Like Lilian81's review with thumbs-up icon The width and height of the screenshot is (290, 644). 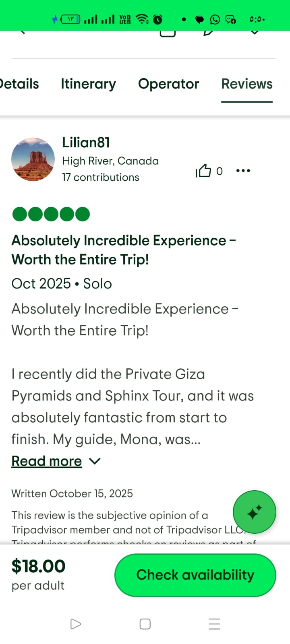[204, 171]
